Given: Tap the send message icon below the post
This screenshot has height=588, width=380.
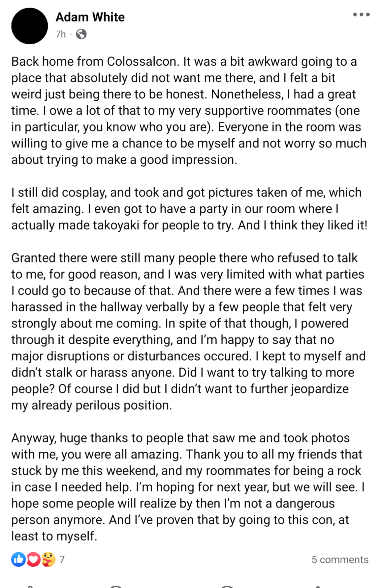Looking at the screenshot, I should point(227,586).
